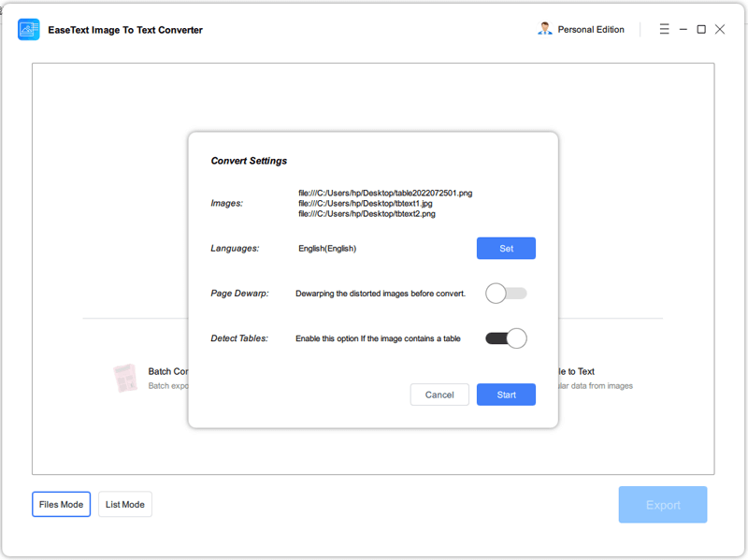Image resolution: width=748 pixels, height=560 pixels.
Task: Close the EaseText window
Action: (720, 29)
